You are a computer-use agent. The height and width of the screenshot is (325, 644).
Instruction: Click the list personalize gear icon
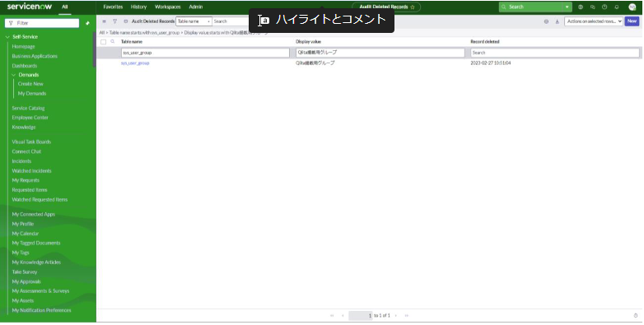point(546,21)
